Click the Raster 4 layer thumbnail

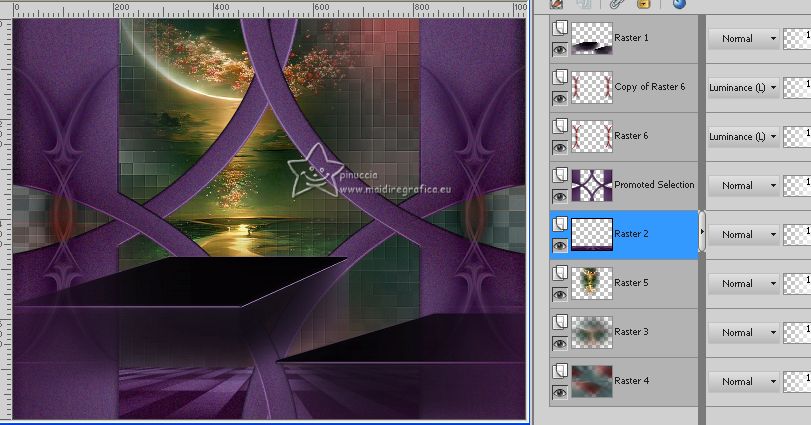[592, 381]
